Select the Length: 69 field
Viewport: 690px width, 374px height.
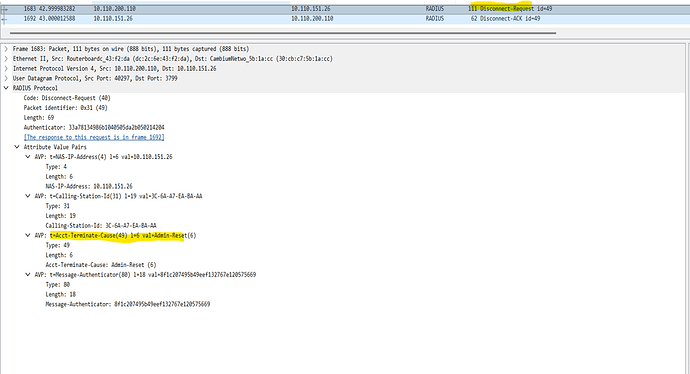39,117
